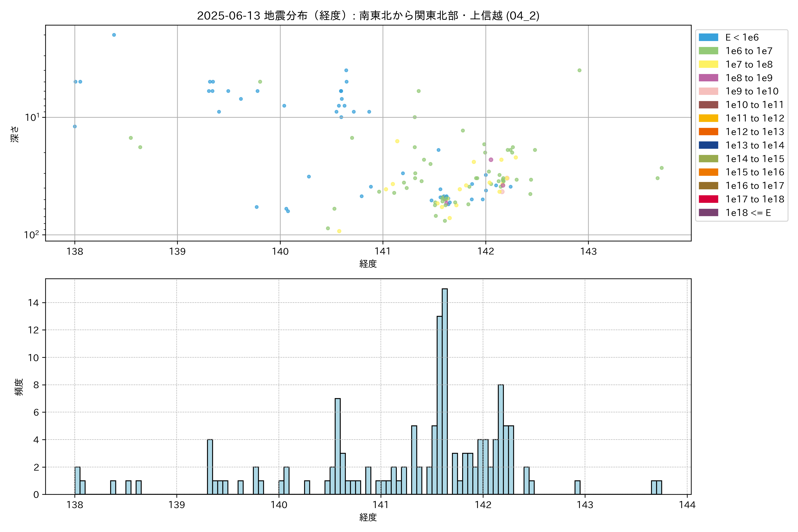Click the '1e18 <= E' legend label
Image resolution: width=798 pixels, height=532 pixels.
click(748, 213)
